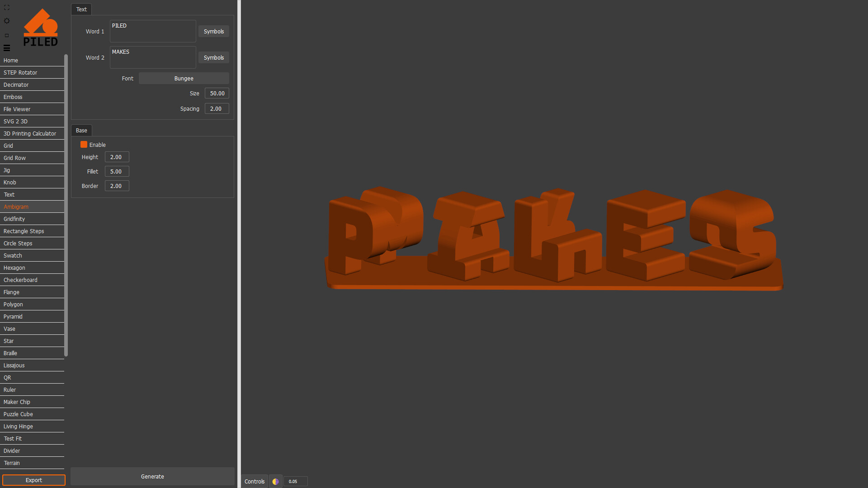The image size is (868, 488).
Task: Click the small square window icon
Action: (x=7, y=35)
